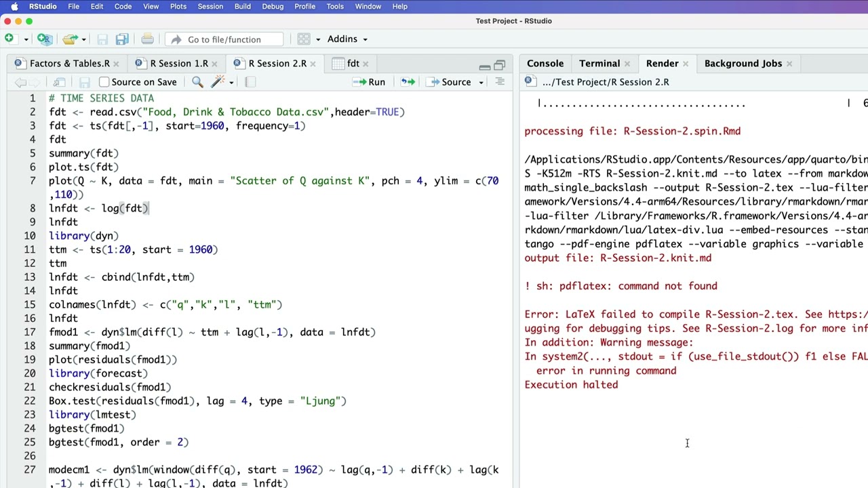The width and height of the screenshot is (868, 488).
Task: Open the Edit menu
Action: 97,7
